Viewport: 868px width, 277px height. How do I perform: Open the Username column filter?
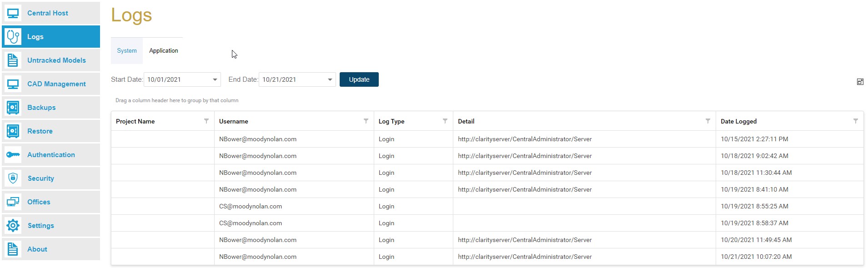tap(366, 121)
